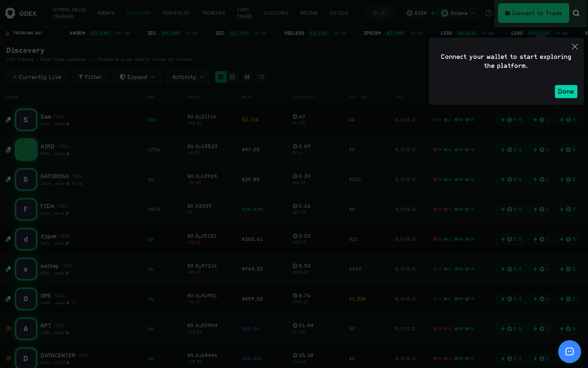Refresh the discovery token list

[x=262, y=77]
